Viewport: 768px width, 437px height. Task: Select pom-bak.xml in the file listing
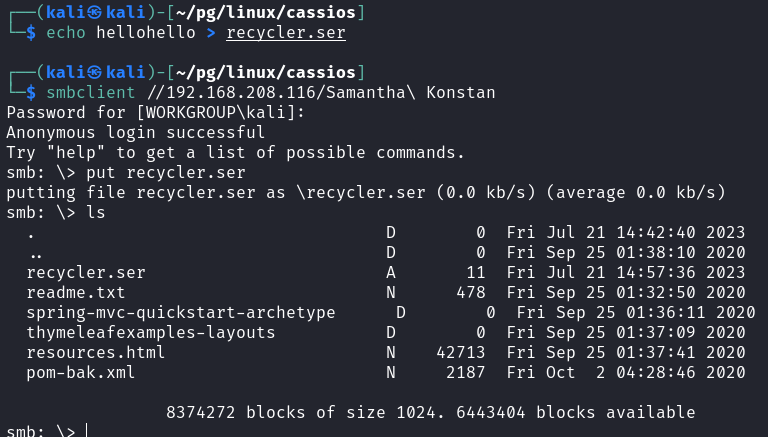click(81, 373)
